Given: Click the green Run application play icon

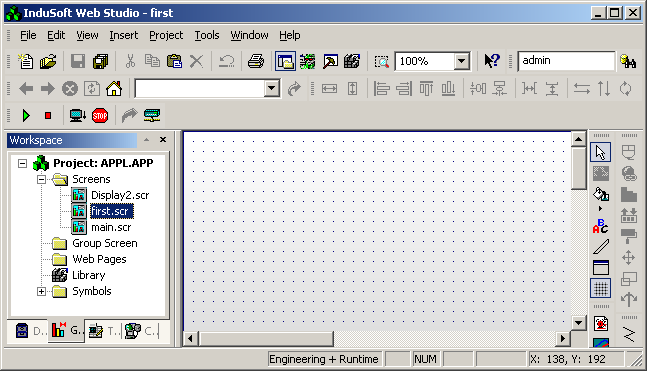Looking at the screenshot, I should (x=26, y=116).
